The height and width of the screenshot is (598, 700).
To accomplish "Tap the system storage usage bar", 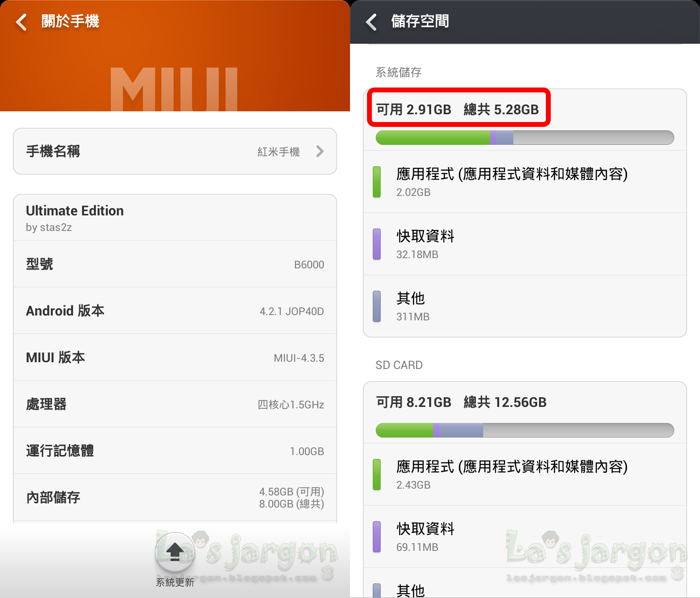I will coord(525,138).
